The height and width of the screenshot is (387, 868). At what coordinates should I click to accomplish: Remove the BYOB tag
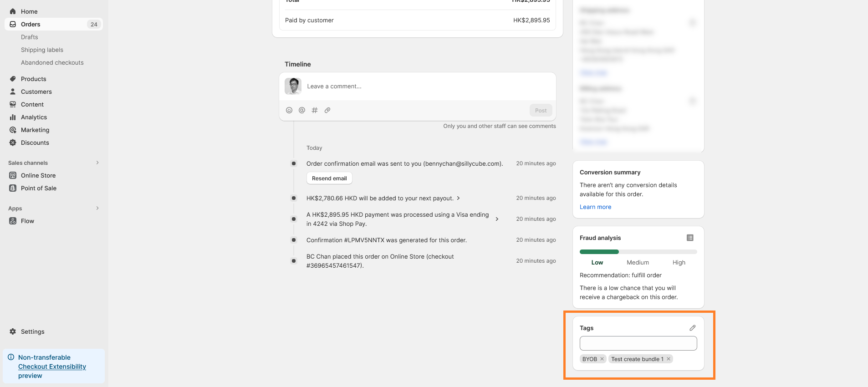coord(602,359)
